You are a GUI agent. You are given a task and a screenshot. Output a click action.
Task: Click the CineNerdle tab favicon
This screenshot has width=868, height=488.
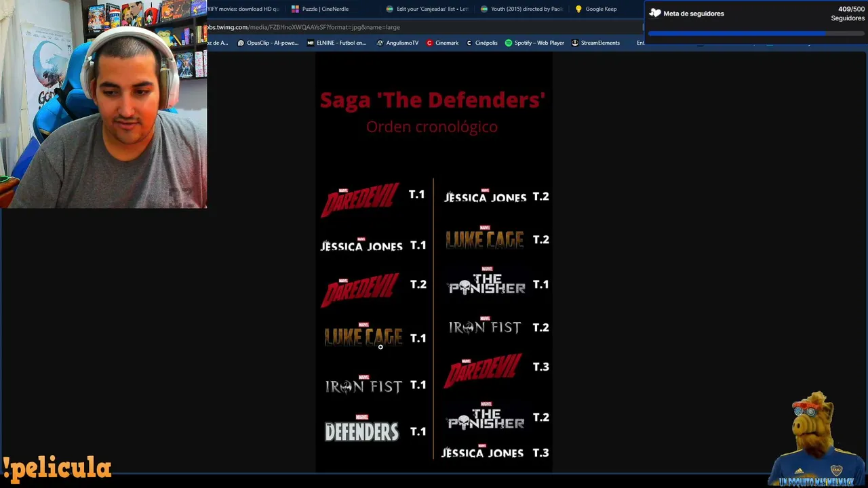point(295,9)
